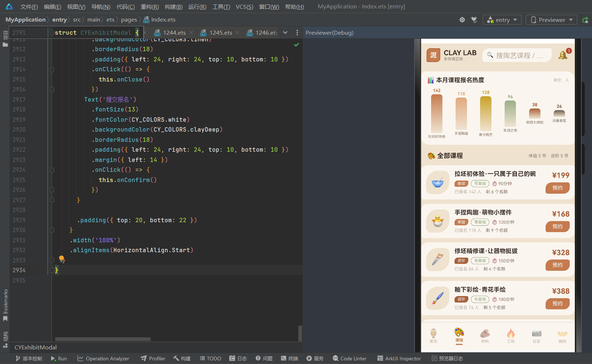Open the TODO tool window
Image resolution: width=592 pixels, height=364 pixels.
pos(211,359)
